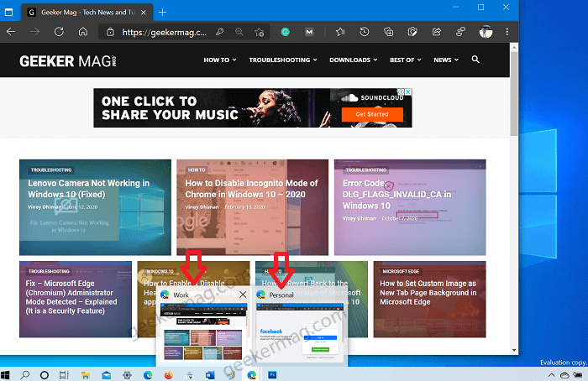The height and width of the screenshot is (381, 588).
Task: Expand the TROUBLESHOOTING menu
Action: click(x=283, y=60)
